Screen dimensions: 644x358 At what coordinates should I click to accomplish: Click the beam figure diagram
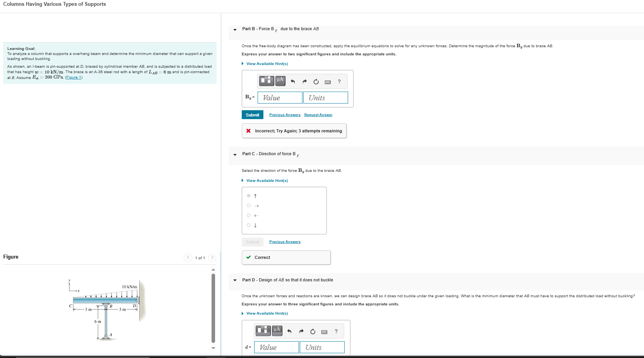point(107,310)
